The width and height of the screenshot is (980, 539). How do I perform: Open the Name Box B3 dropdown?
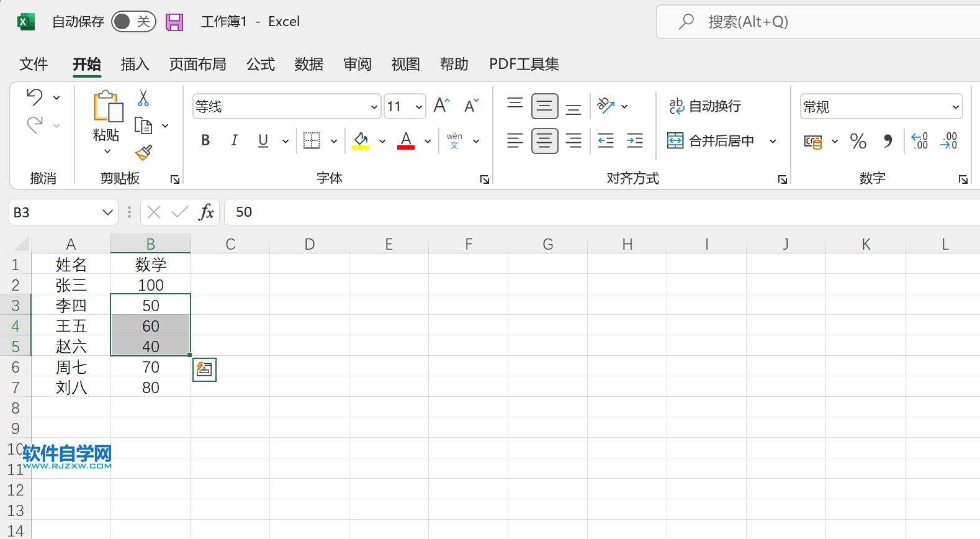(107, 212)
